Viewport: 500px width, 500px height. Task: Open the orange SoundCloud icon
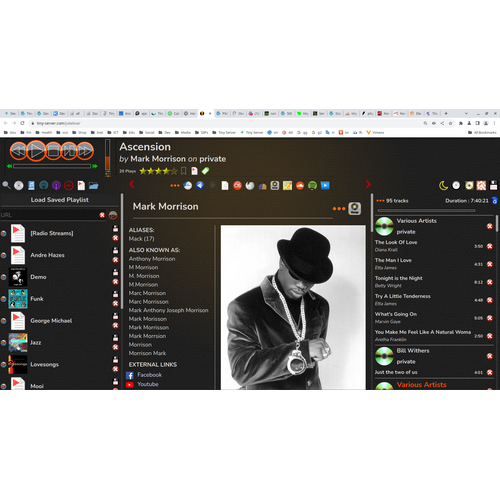(300, 185)
